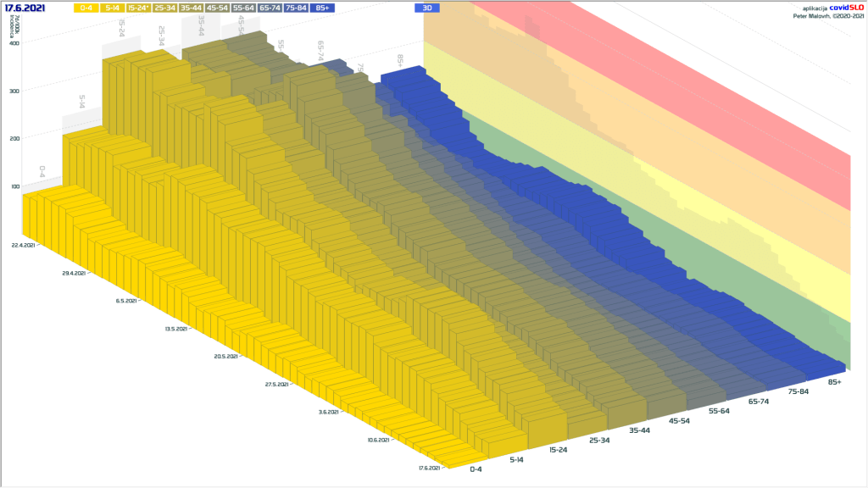This screenshot has width=868, height=488.
Task: Select the 20.5.2021 date tick label
Action: [225, 357]
